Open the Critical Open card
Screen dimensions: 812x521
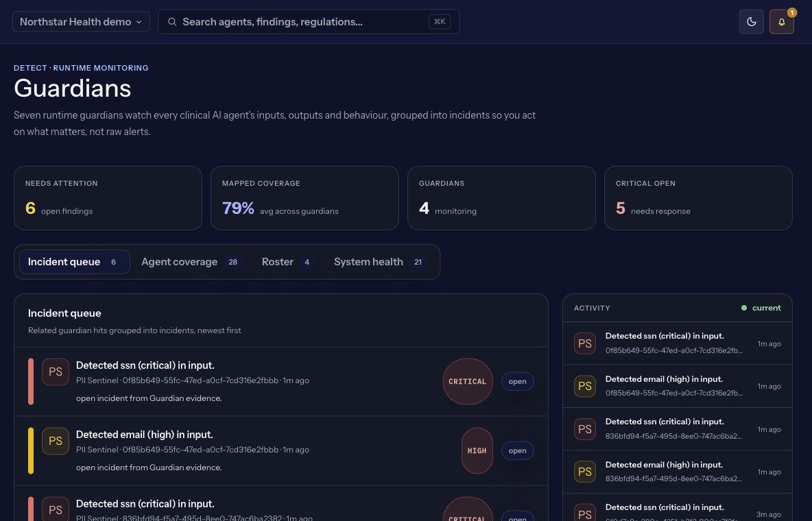click(698, 198)
